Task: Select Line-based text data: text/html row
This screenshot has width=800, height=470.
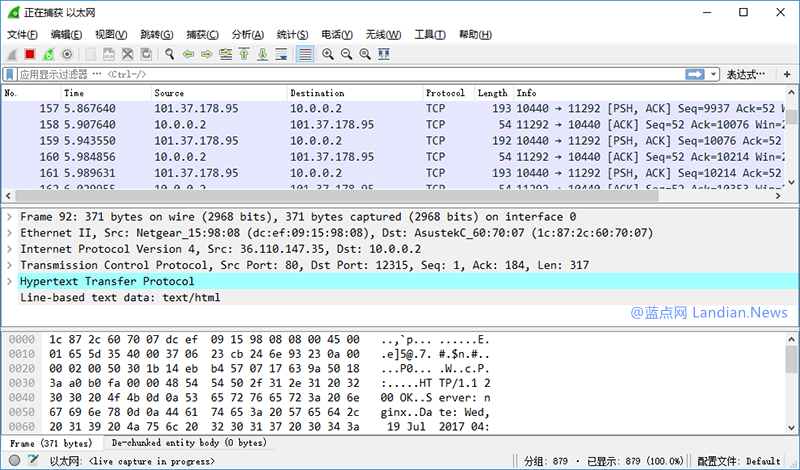Action: (x=408, y=298)
